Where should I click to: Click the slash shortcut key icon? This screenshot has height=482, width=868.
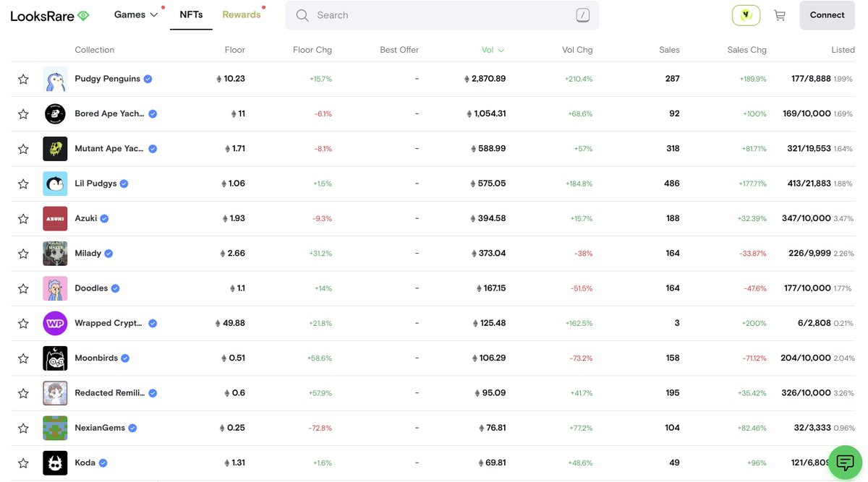583,15
